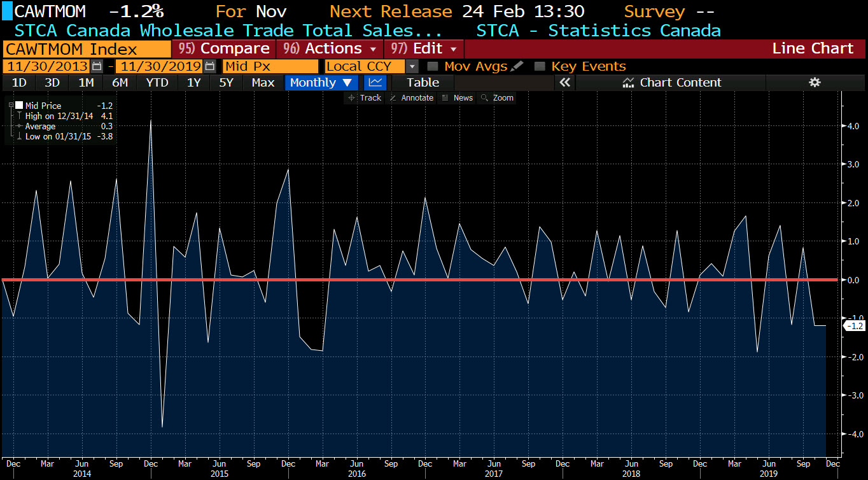Open the start date calendar picker

97,66
